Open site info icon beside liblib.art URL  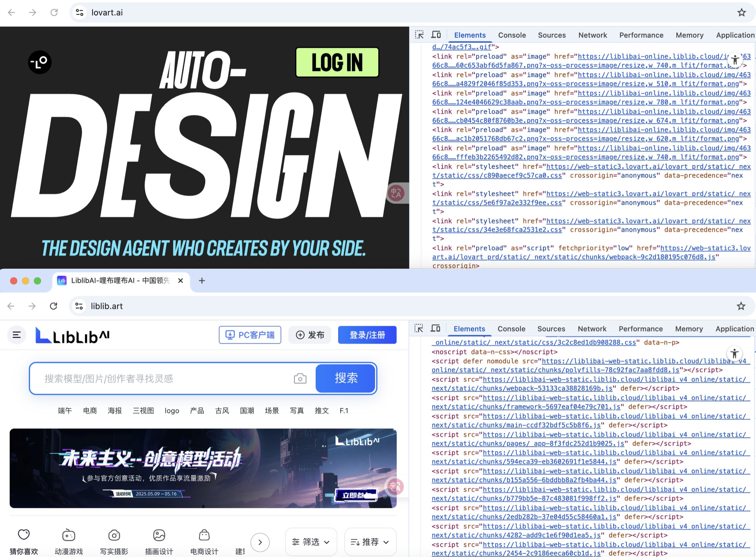(x=79, y=306)
